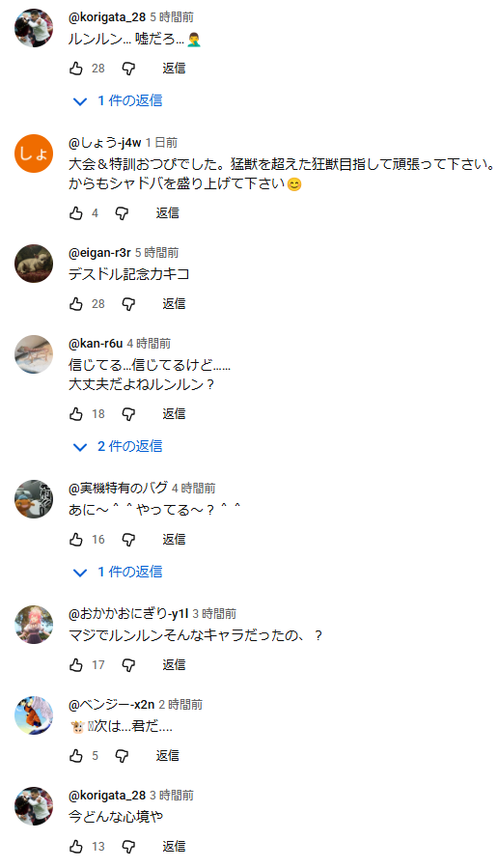Reply to eigan-r3r's デスドル記念カキコ comment

pyautogui.click(x=174, y=304)
